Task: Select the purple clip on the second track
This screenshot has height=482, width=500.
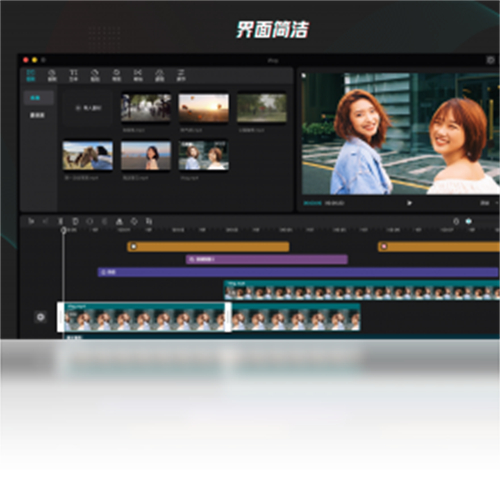Action: (x=267, y=259)
